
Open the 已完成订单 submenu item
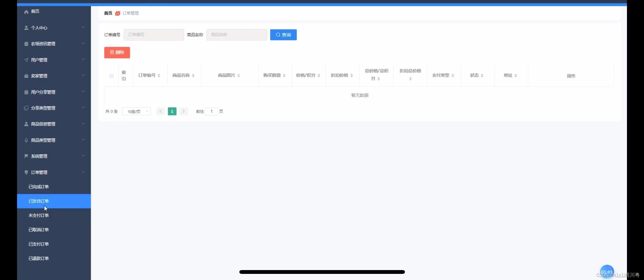point(54,187)
